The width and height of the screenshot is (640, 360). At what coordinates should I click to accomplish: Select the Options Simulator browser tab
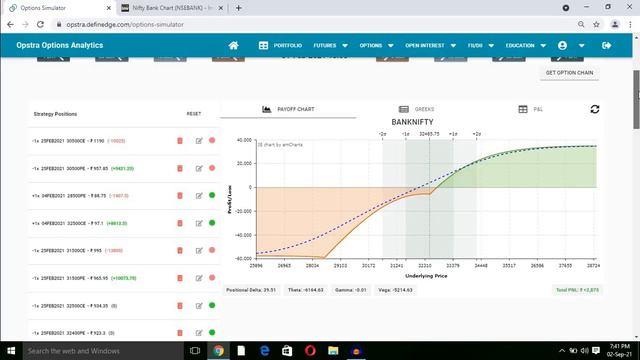(60, 8)
